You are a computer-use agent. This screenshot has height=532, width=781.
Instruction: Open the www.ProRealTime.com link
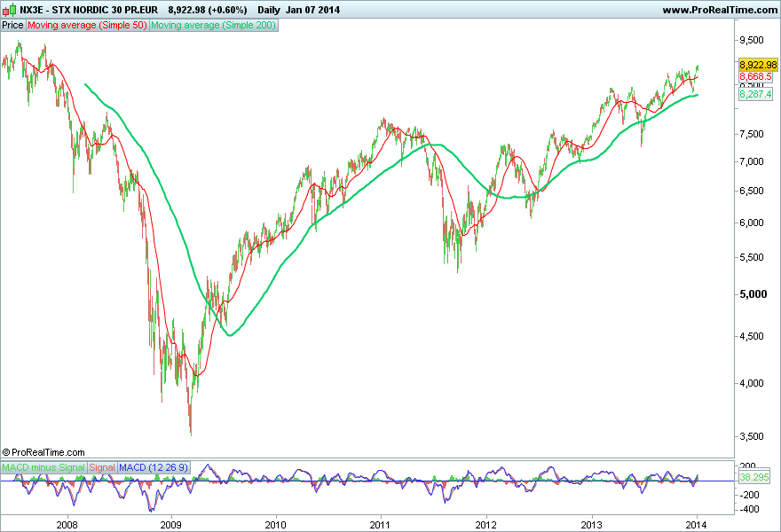tap(720, 10)
